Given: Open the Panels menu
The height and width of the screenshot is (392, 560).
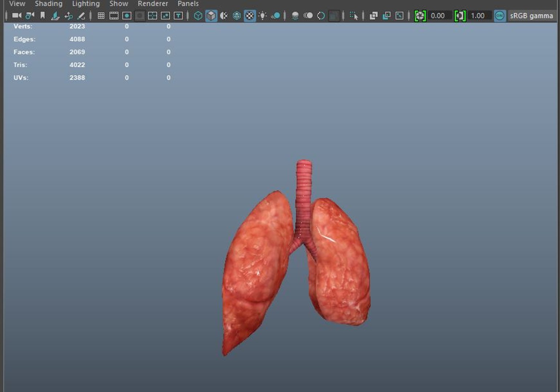Looking at the screenshot, I should click(188, 4).
